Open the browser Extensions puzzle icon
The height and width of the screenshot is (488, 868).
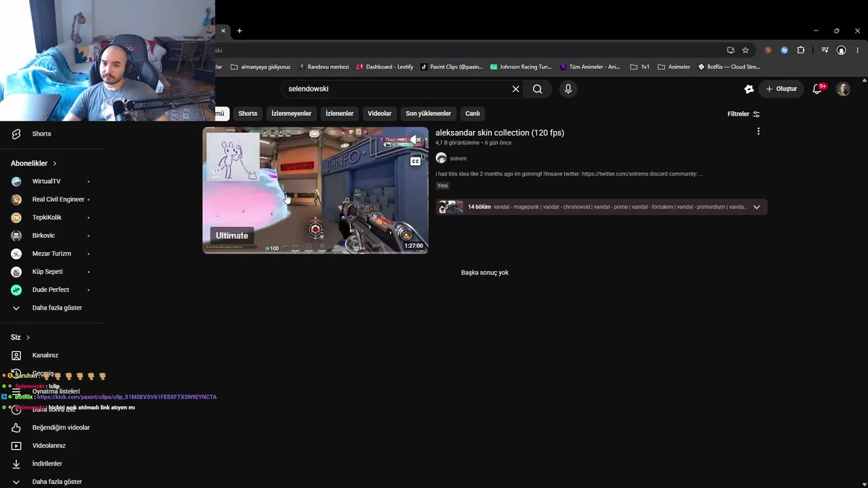(801, 50)
